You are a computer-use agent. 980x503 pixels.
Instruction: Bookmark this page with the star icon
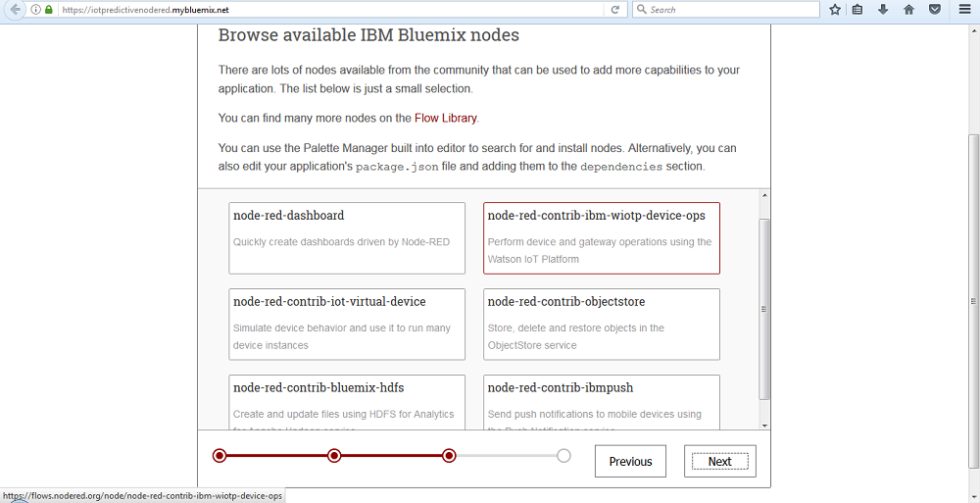coord(834,10)
